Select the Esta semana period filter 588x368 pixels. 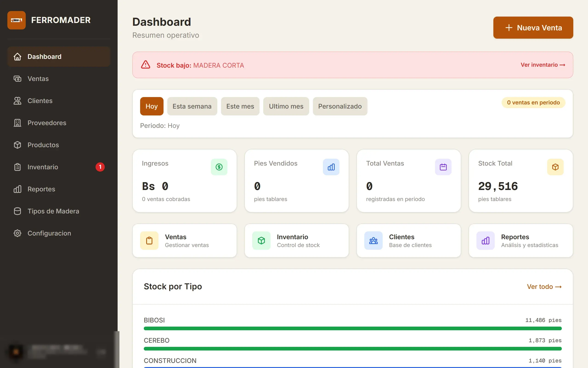tap(192, 106)
